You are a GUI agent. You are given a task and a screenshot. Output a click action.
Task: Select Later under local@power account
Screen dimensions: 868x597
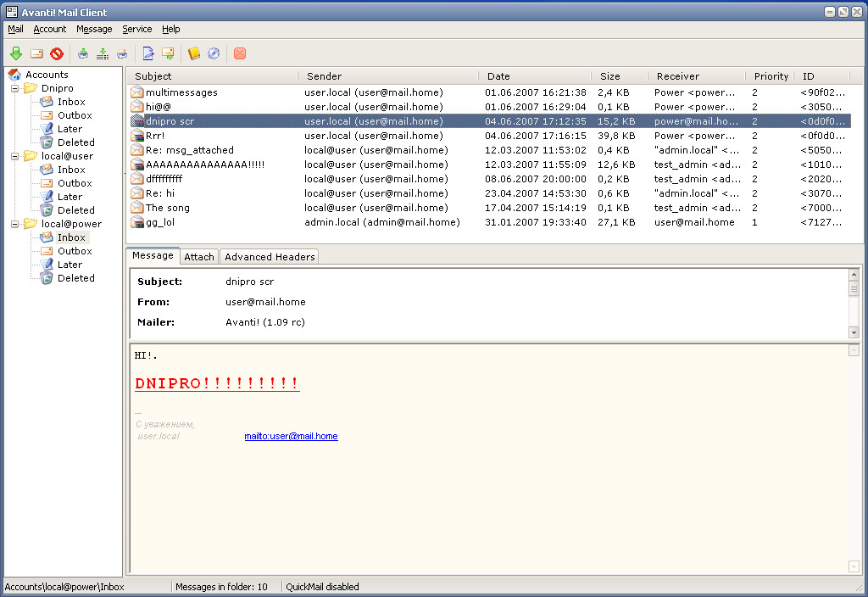pos(70,265)
